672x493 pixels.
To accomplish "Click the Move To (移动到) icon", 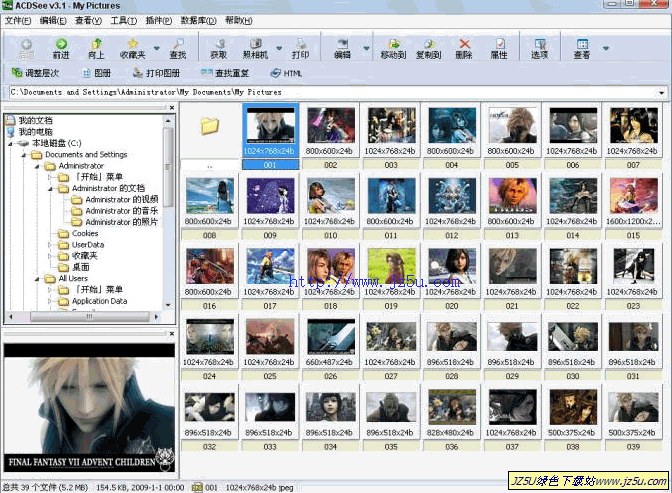I will 393,48.
